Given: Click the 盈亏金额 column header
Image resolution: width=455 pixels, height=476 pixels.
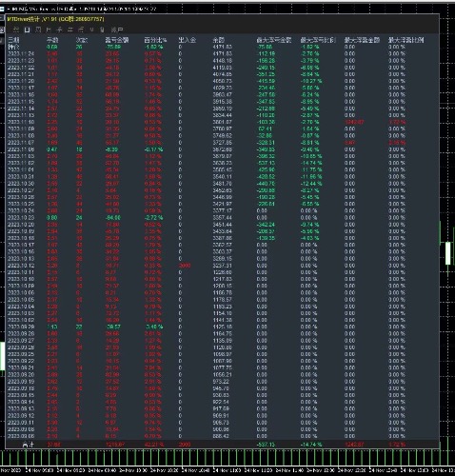Looking at the screenshot, I should [117, 40].
